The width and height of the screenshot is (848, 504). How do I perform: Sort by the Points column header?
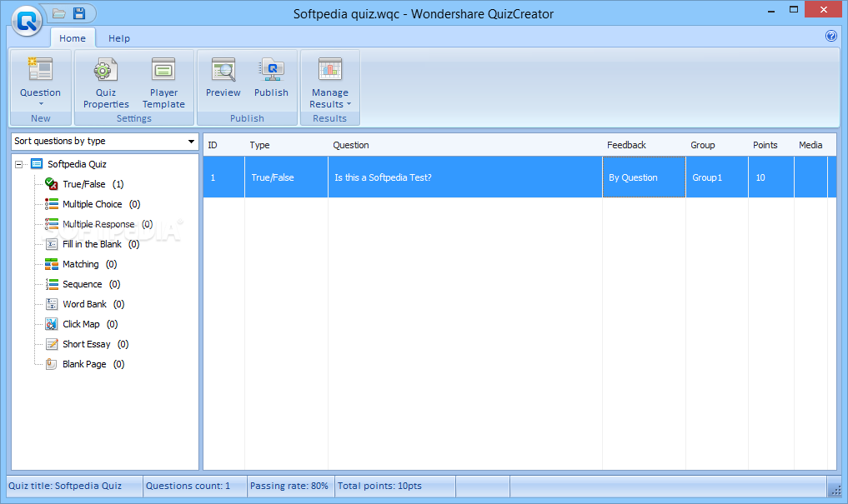pos(771,145)
